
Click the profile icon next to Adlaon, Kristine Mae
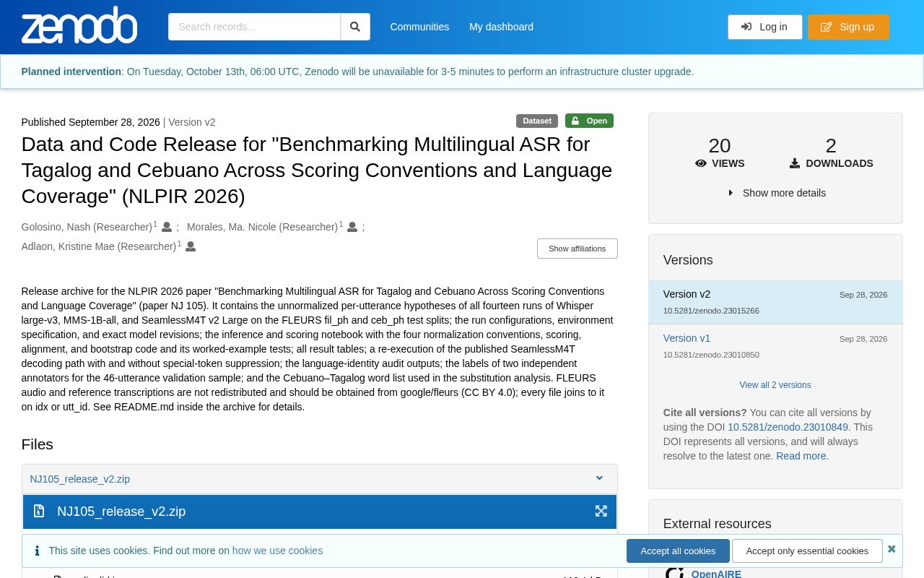(191, 246)
